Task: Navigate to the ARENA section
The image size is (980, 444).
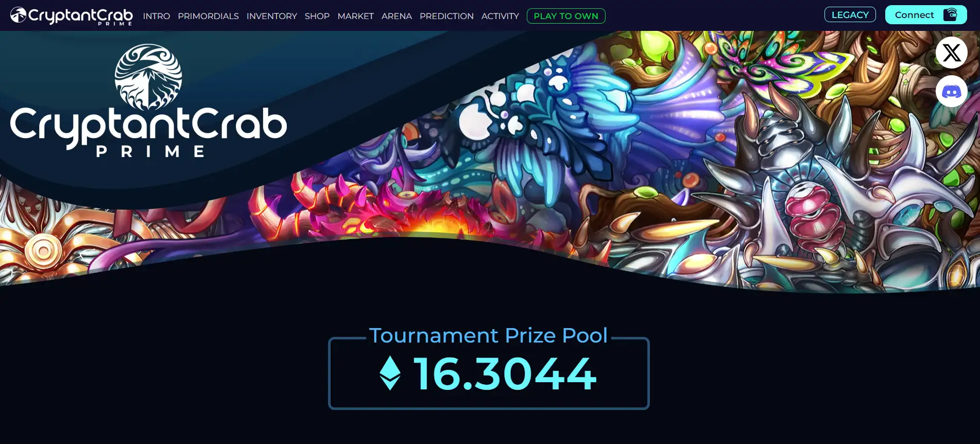Action: pyautogui.click(x=397, y=16)
